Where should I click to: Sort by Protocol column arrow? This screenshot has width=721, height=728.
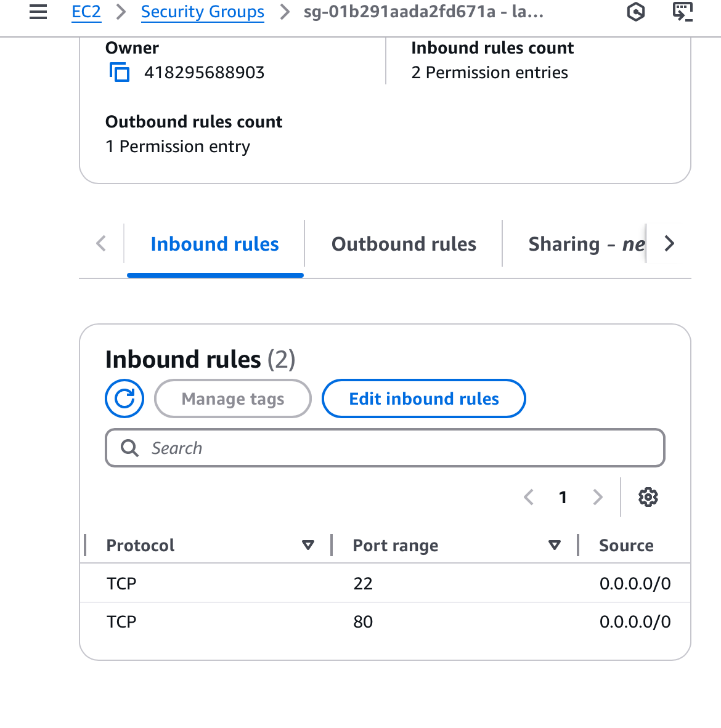(308, 545)
